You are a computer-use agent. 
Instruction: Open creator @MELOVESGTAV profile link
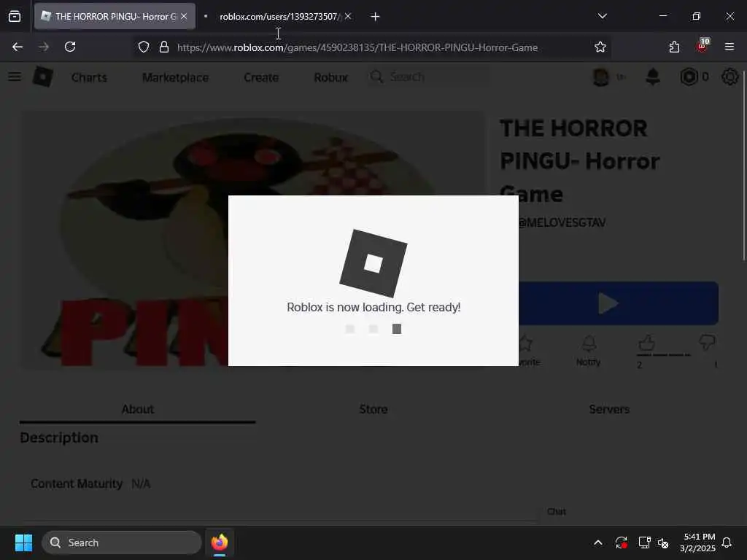[562, 222]
